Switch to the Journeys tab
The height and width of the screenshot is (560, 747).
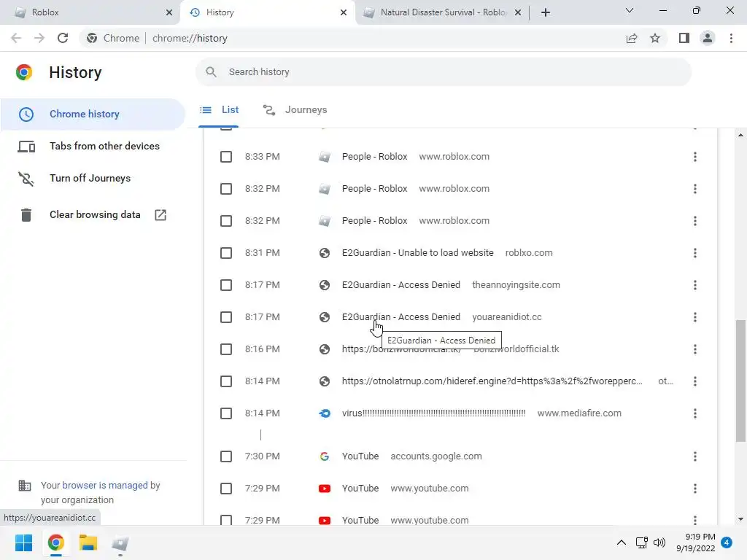(x=295, y=110)
